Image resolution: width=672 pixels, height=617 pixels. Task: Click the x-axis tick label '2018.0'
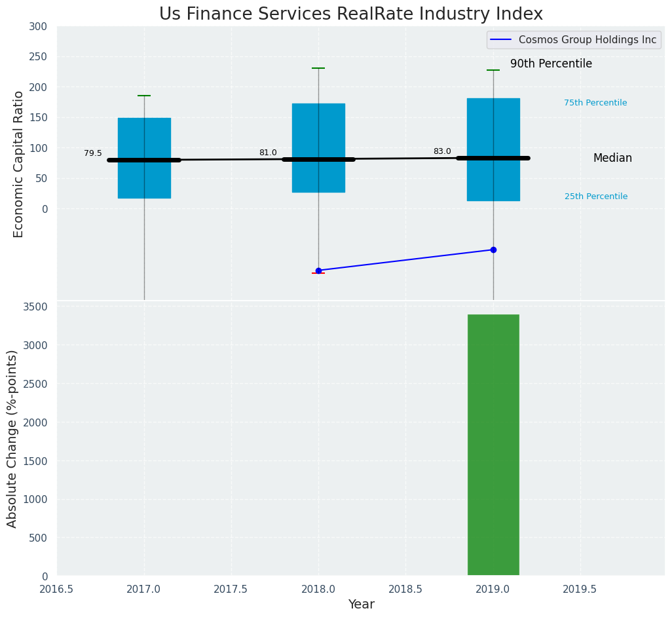pos(319,589)
